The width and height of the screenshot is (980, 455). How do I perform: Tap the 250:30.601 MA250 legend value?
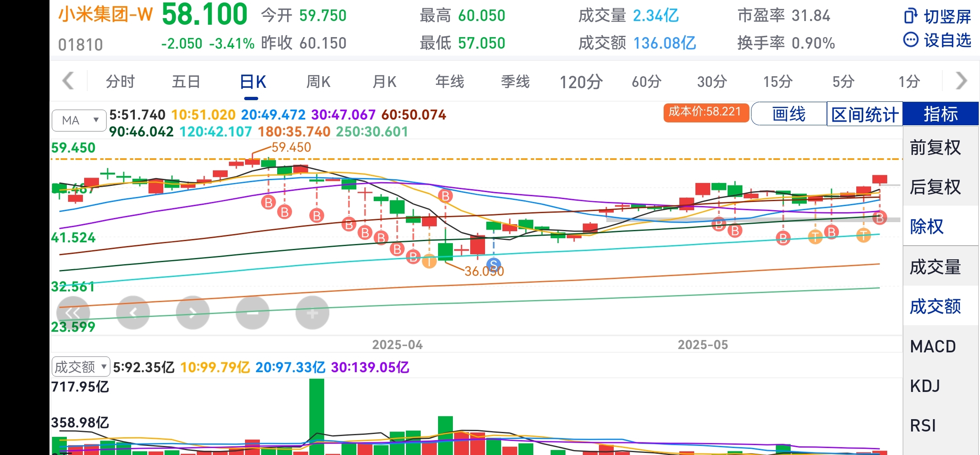point(372,131)
